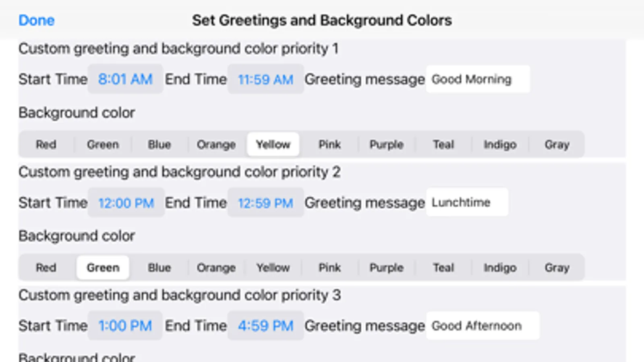Open priority 1 Start Time picker (8:01 AM)
644x362 pixels.
coord(125,79)
